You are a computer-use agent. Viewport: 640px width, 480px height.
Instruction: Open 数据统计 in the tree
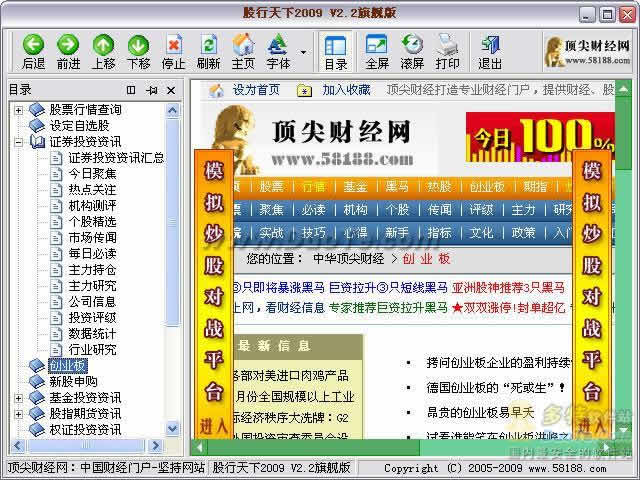pyautogui.click(x=92, y=334)
